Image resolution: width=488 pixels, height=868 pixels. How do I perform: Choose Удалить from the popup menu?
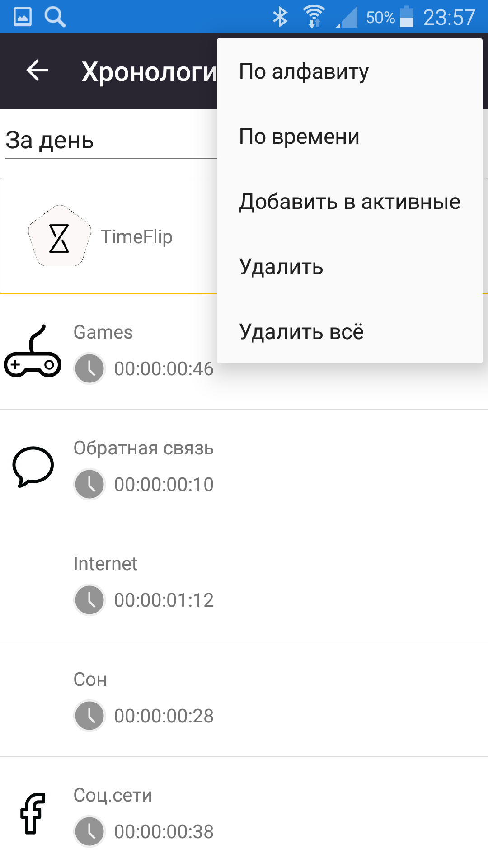click(350, 266)
